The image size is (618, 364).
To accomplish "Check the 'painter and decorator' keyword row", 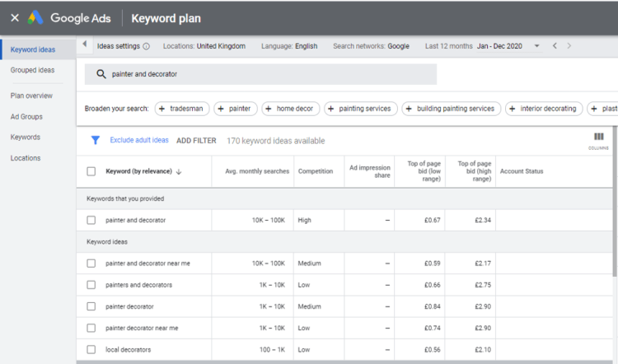I will coord(91,220).
